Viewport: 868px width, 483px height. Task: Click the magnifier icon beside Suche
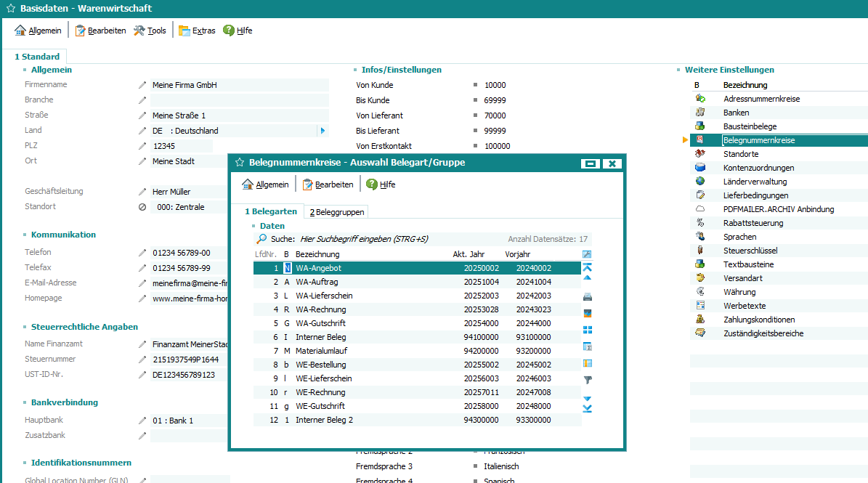pos(261,238)
